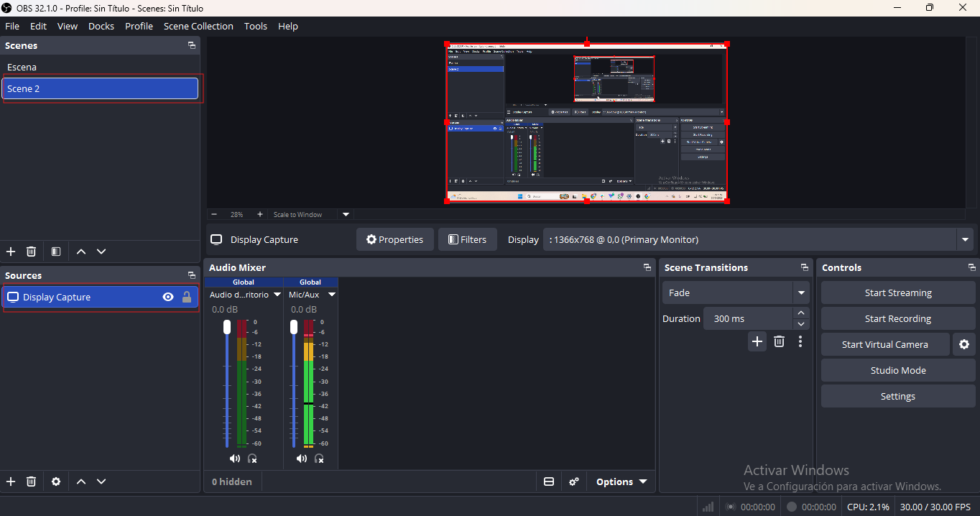Screen dimensions: 980x516
Task: Add a configurable transition with plus icon
Action: click(x=757, y=341)
